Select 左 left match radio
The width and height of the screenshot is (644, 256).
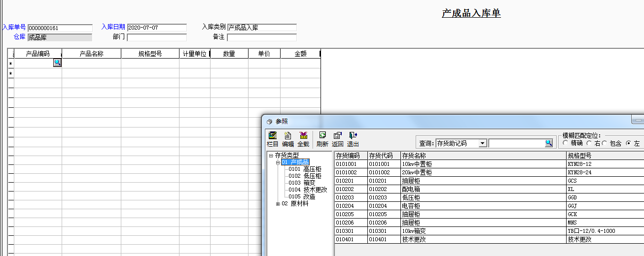[628, 143]
